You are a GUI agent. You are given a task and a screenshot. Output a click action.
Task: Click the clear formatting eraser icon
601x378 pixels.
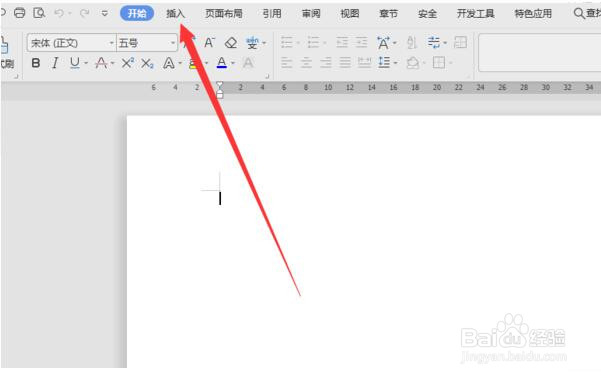(x=231, y=43)
